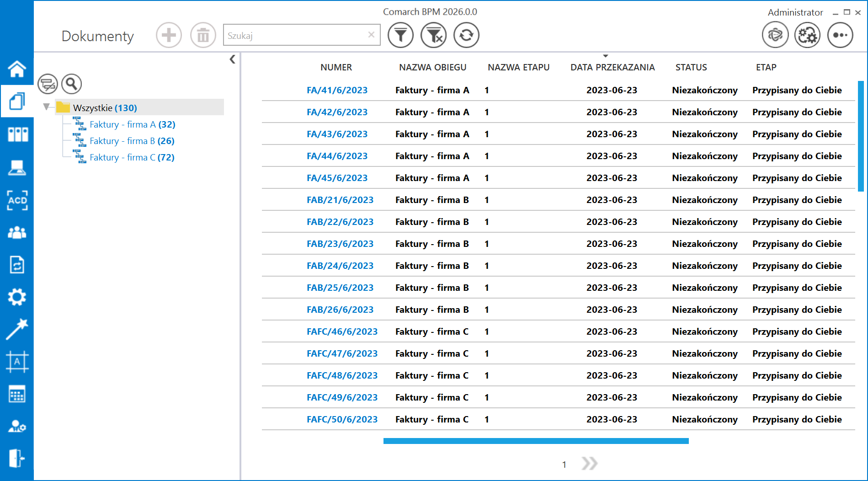Open document FA/41/6/2023 link
The width and height of the screenshot is (868, 481).
click(x=337, y=90)
